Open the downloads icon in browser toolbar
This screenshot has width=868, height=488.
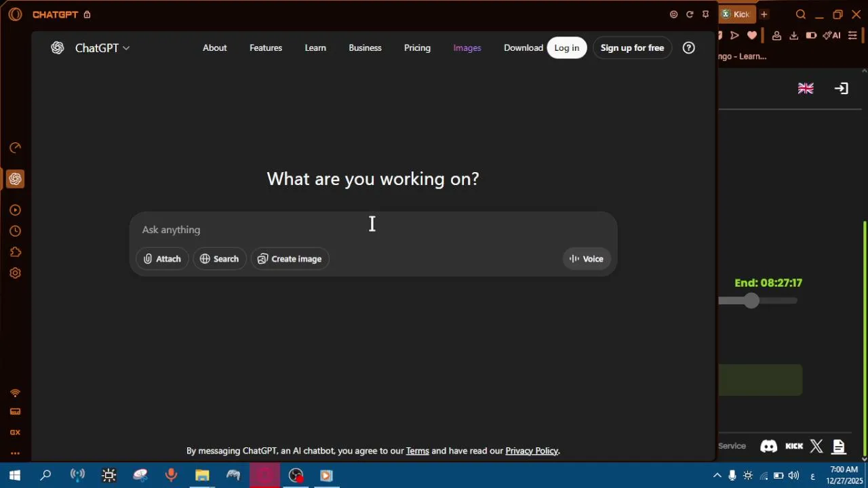click(x=793, y=35)
